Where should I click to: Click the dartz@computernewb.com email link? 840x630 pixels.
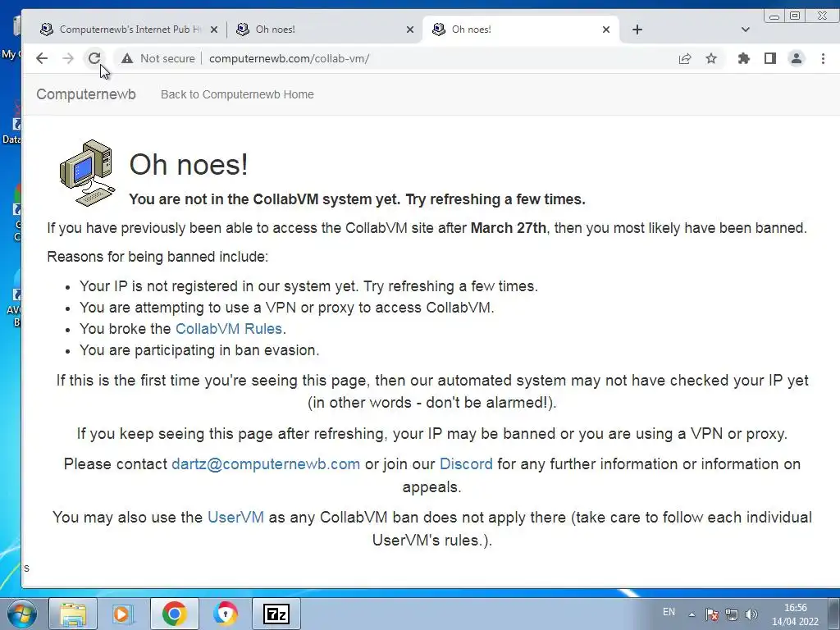coord(266,464)
